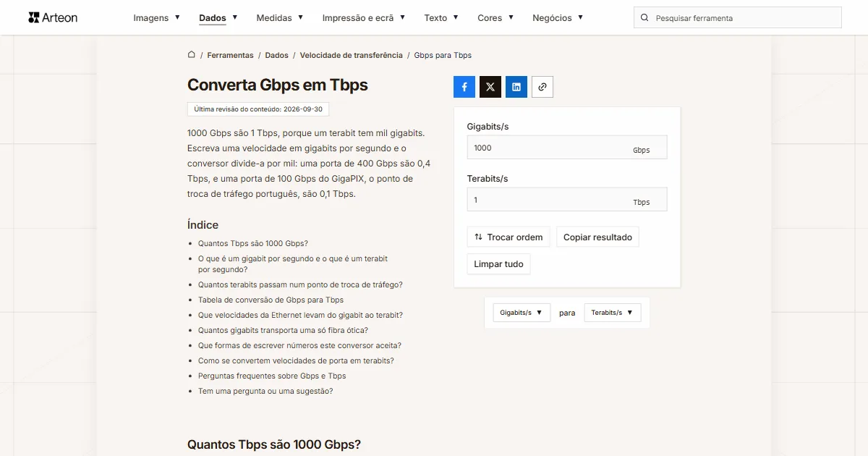Click the 'Última revisão do conteúdo: 2026-09-30' label
Image resolution: width=868 pixels, height=456 pixels.
click(258, 109)
